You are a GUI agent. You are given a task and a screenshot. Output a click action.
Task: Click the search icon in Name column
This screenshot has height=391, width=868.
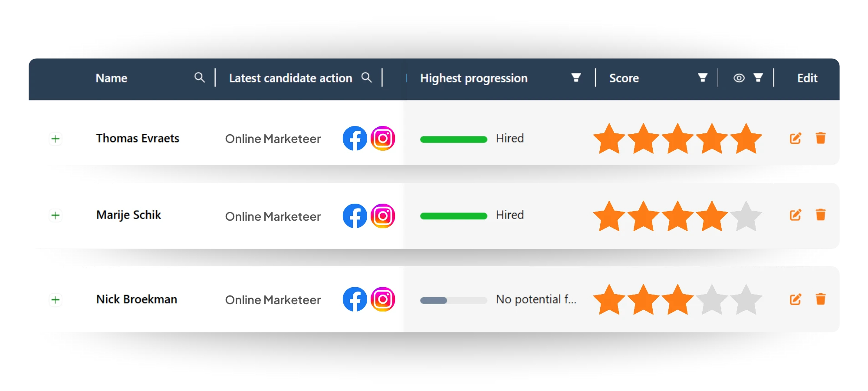click(x=199, y=78)
